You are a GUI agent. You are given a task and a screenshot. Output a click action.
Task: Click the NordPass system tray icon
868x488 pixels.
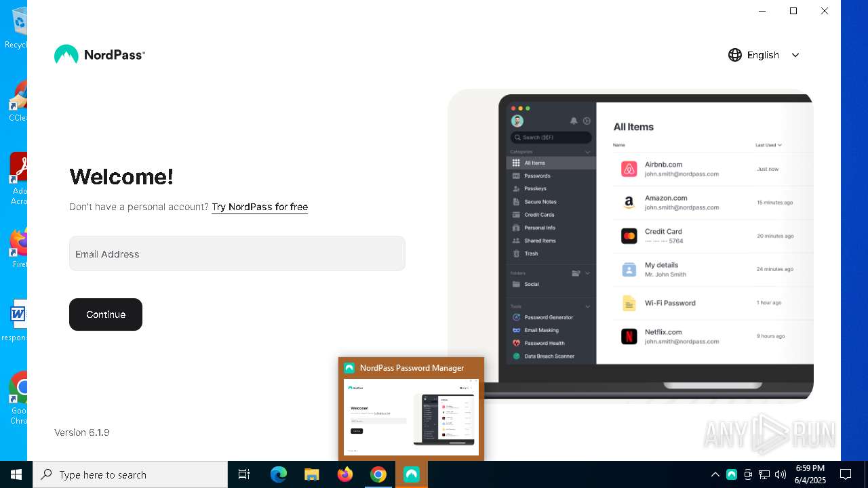(732, 474)
